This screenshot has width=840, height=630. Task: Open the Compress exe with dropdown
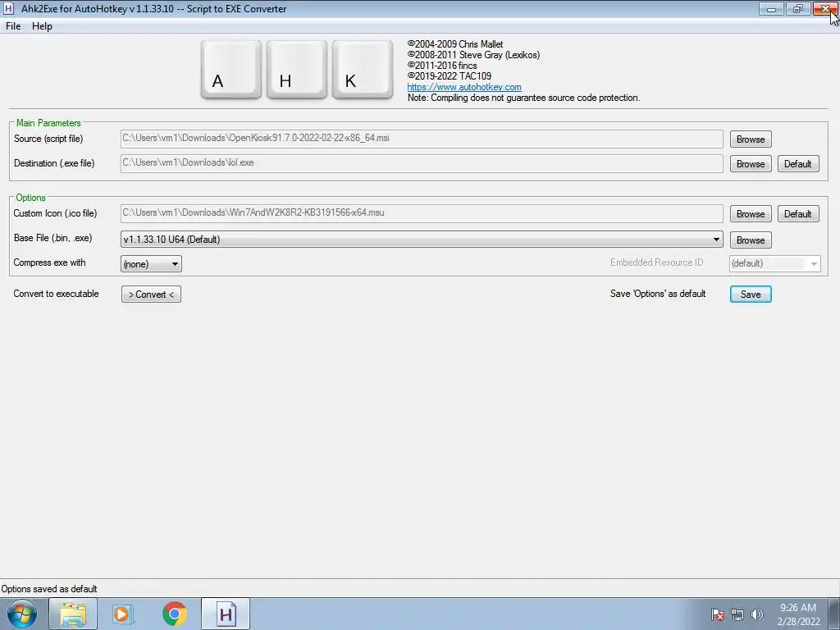tap(151, 263)
